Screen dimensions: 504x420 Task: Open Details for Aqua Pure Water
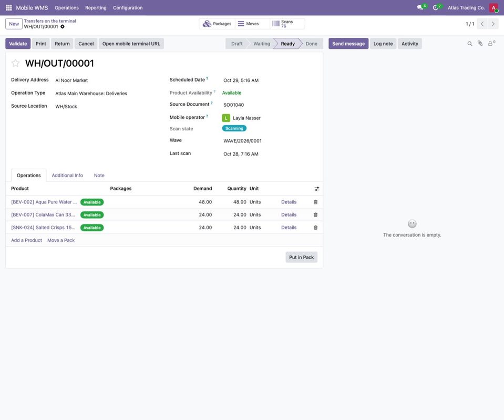[289, 202]
